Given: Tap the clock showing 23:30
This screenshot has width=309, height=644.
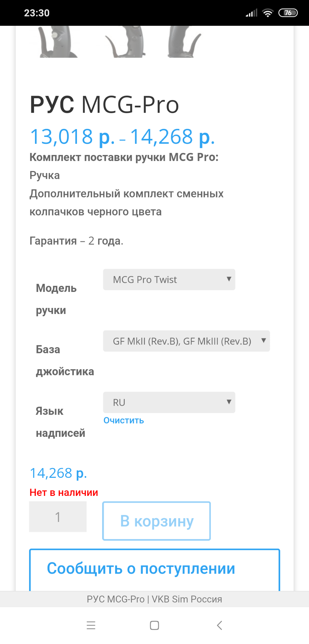Looking at the screenshot, I should (37, 13).
